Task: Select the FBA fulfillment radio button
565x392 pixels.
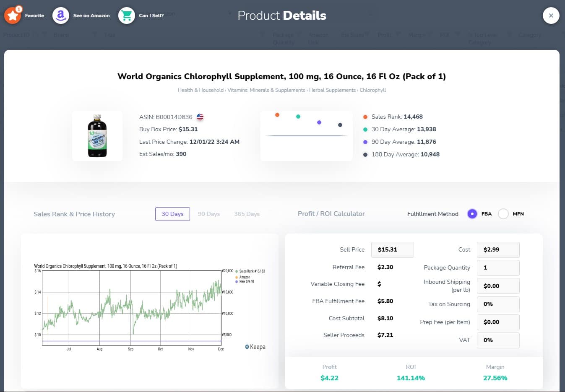Action: click(472, 214)
